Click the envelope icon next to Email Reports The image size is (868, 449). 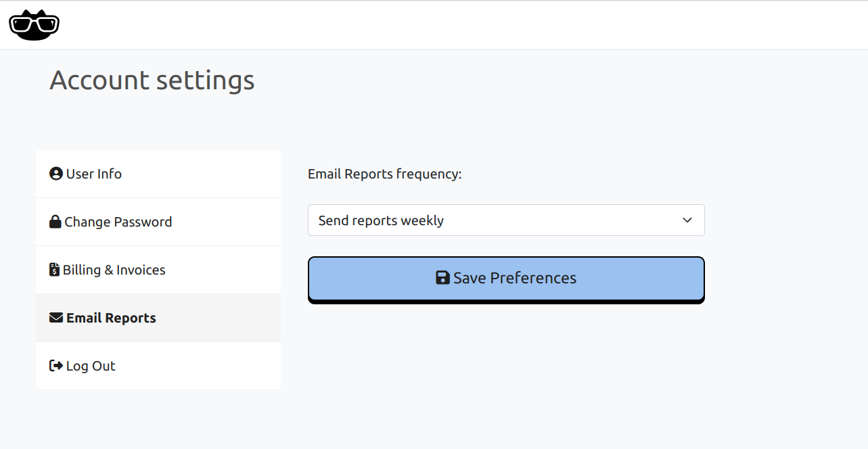coord(55,317)
